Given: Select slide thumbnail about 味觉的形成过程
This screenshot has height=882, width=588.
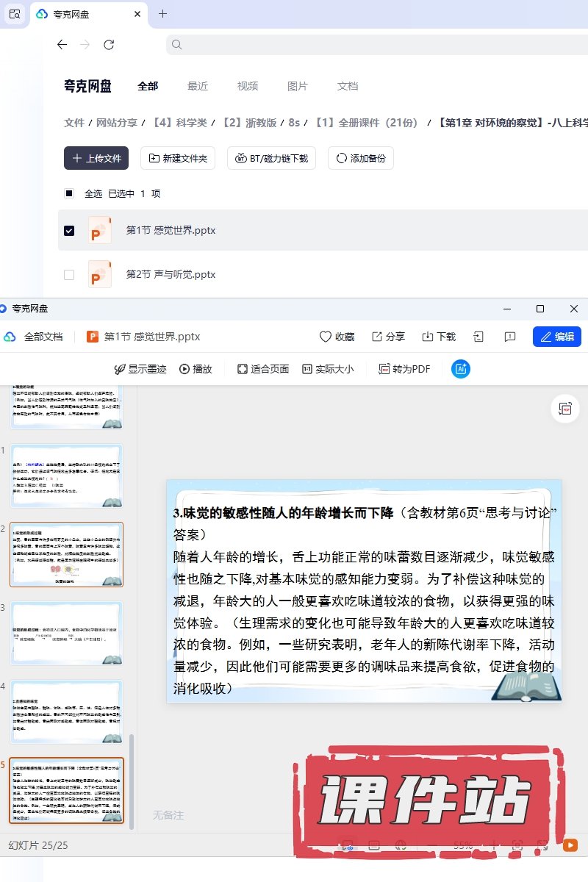Looking at the screenshot, I should pyautogui.click(x=66, y=554).
